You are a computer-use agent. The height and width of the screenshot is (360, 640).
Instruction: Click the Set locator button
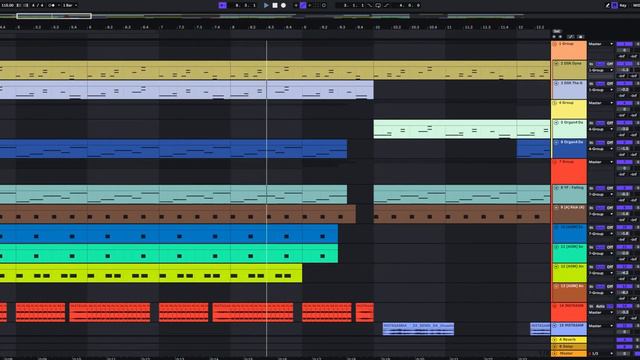[x=557, y=31]
